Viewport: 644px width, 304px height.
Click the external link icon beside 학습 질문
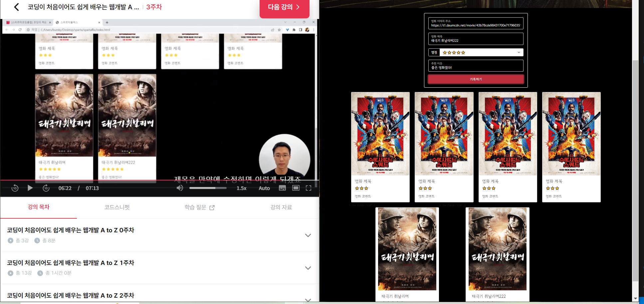pyautogui.click(x=212, y=208)
